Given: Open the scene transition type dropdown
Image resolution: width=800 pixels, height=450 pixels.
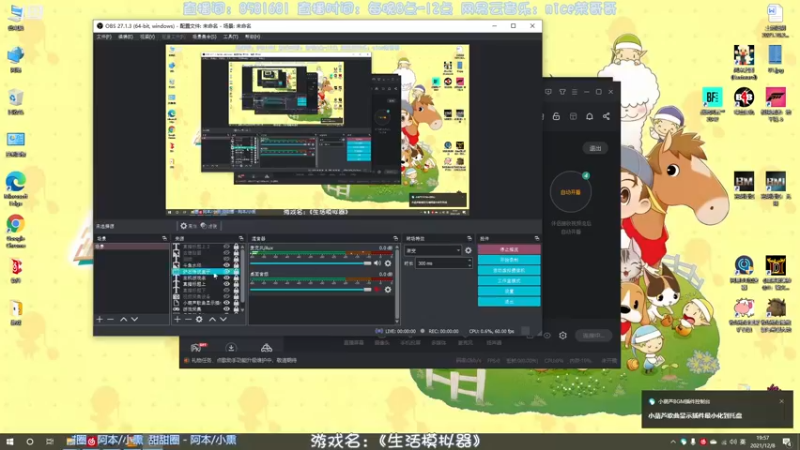Looking at the screenshot, I should pyautogui.click(x=433, y=251).
